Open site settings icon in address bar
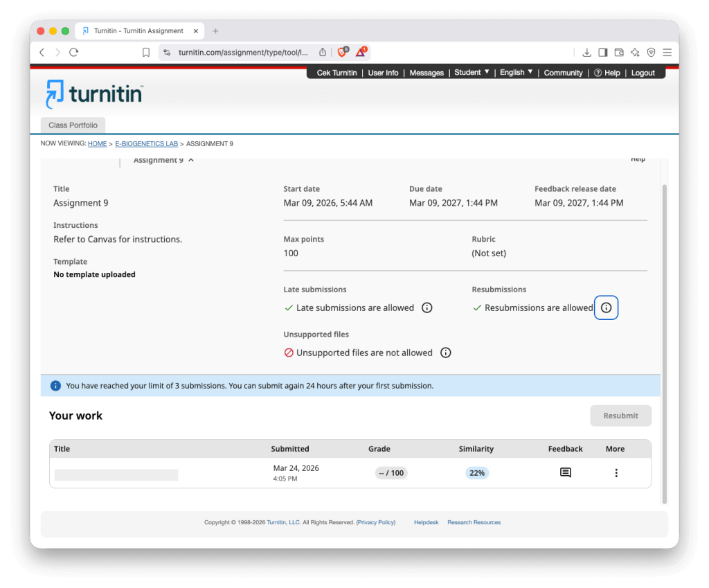 tap(167, 53)
